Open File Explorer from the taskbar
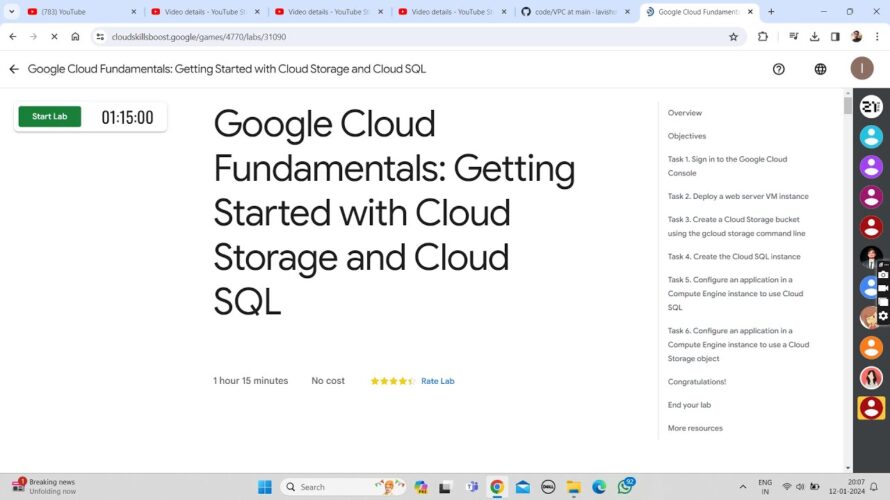This screenshot has height=500, width=890. 574,487
